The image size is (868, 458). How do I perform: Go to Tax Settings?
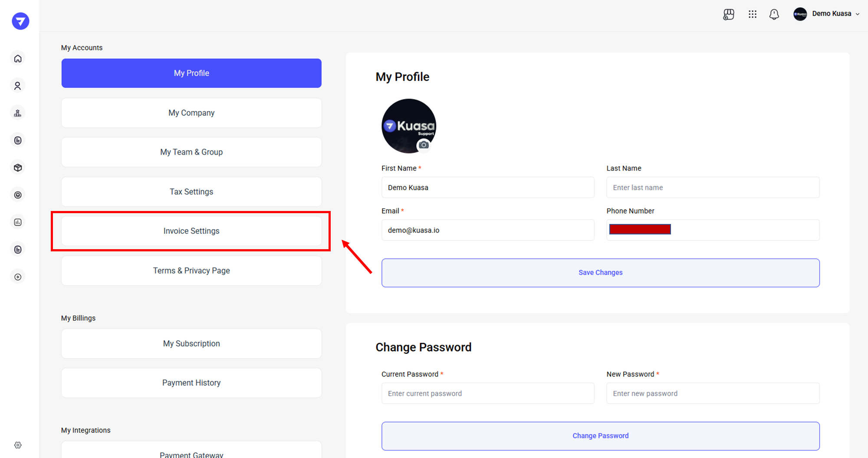(191, 192)
